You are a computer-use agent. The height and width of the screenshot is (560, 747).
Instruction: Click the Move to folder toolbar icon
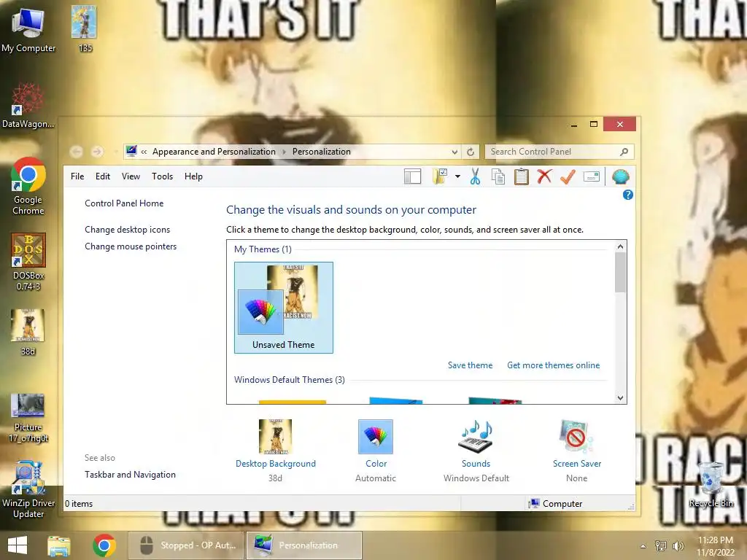pyautogui.click(x=440, y=176)
